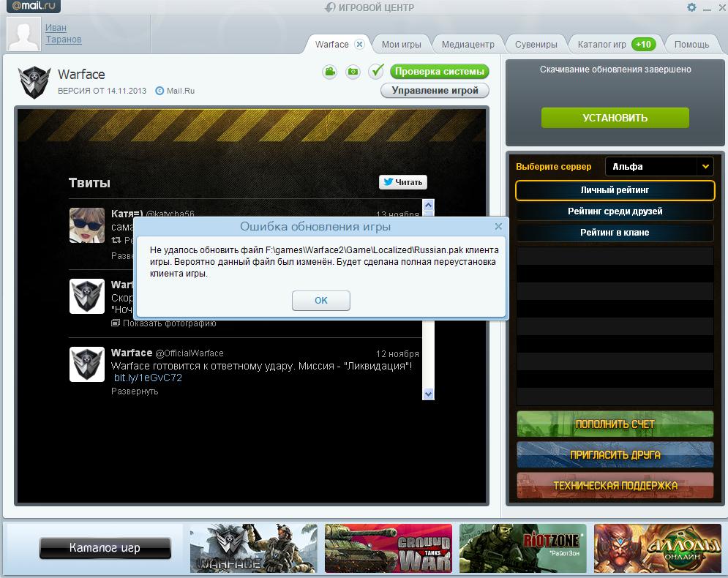Open the RiotZone game banner

click(523, 548)
